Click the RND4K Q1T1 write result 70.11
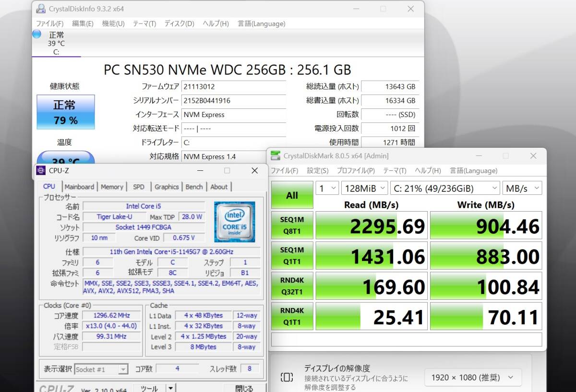Screen dimensions: 576x392 tap(486, 317)
